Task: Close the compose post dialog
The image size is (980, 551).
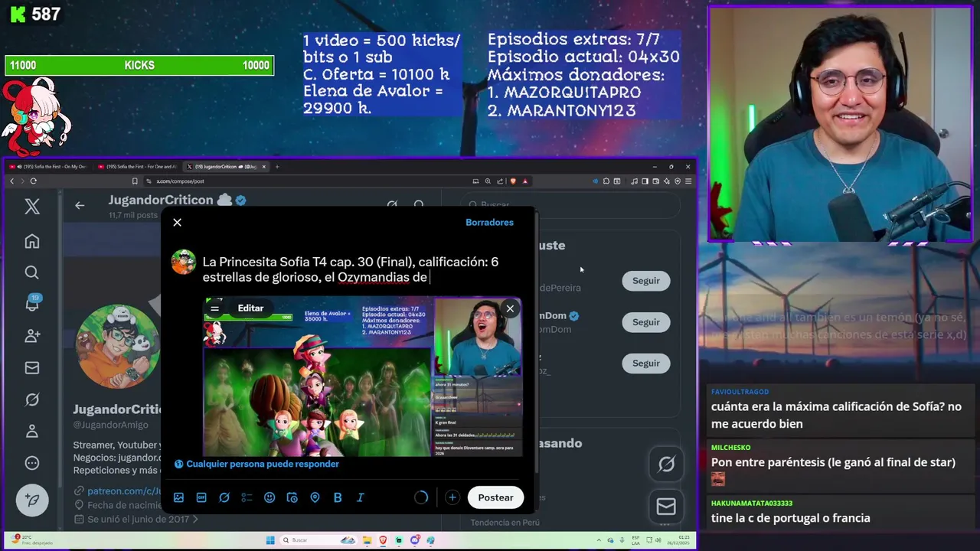Action: (177, 223)
